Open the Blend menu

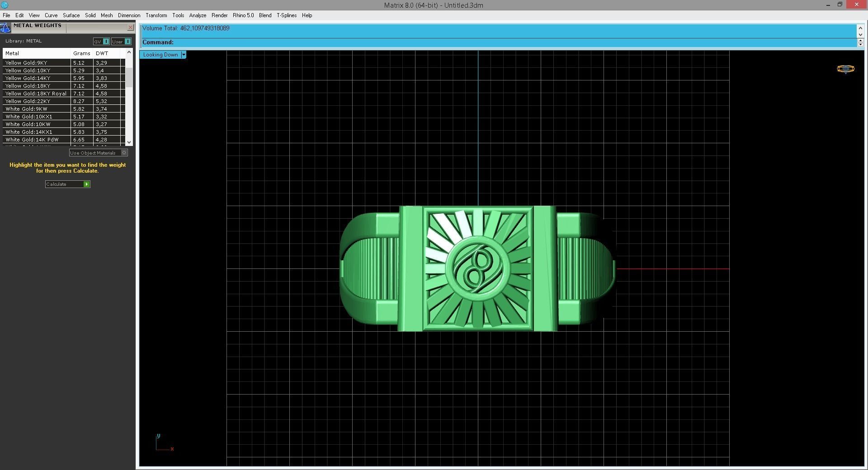coord(265,15)
